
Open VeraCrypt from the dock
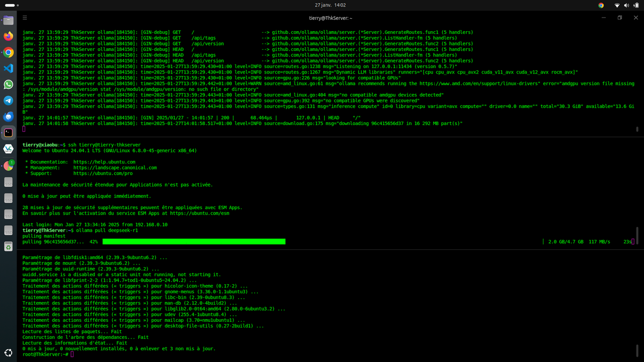[x=8, y=149]
